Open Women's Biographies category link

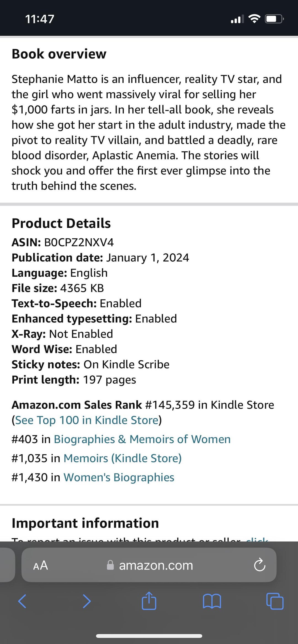coord(119,477)
